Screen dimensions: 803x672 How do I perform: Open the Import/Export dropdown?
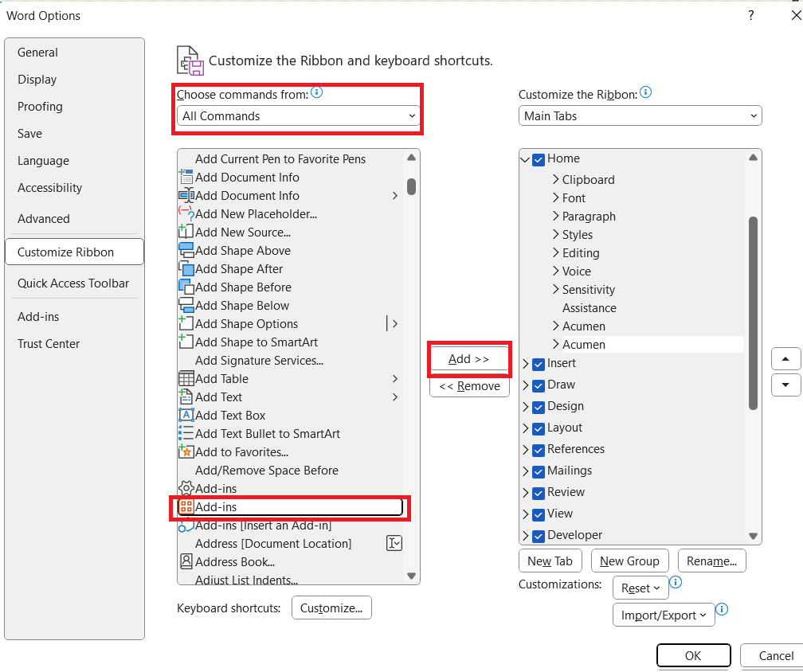pos(662,615)
